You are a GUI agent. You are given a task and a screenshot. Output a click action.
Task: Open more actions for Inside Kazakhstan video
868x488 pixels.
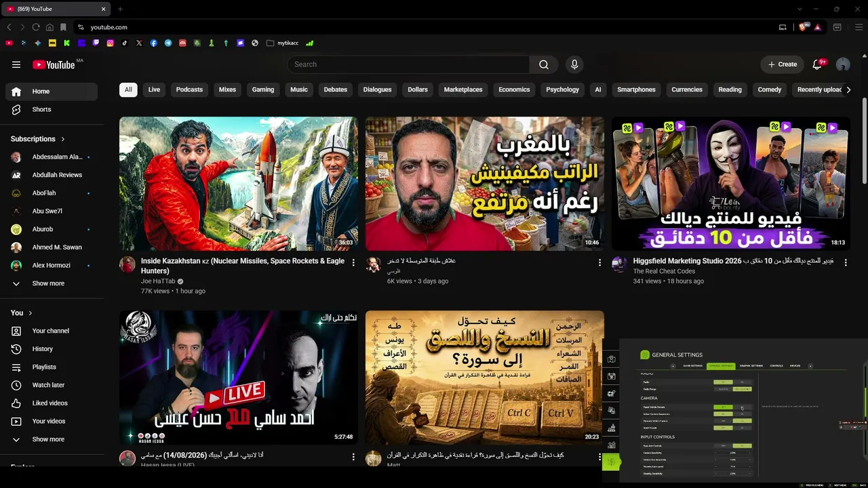tap(353, 263)
